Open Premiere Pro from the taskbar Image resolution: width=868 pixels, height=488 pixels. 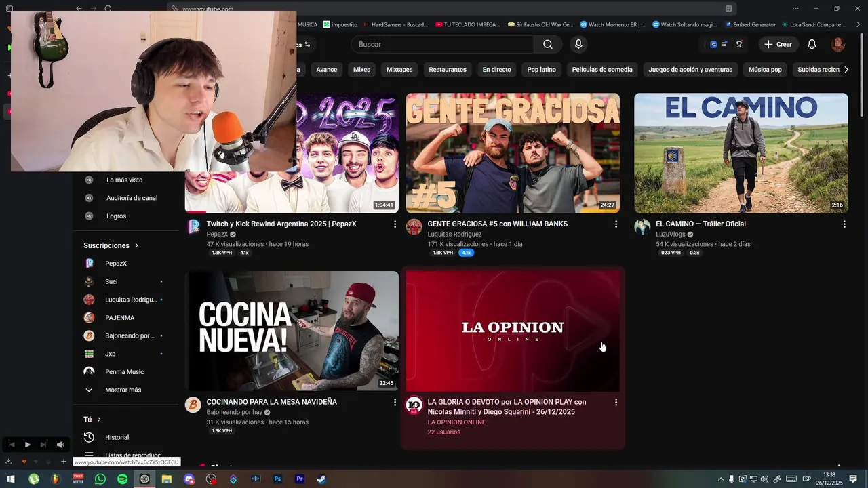click(300, 479)
